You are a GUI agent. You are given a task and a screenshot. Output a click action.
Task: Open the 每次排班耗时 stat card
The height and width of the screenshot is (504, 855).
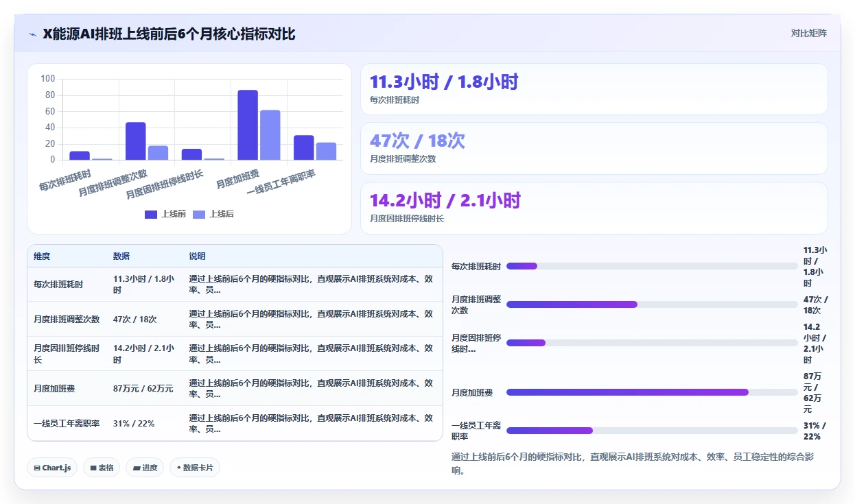click(x=594, y=89)
